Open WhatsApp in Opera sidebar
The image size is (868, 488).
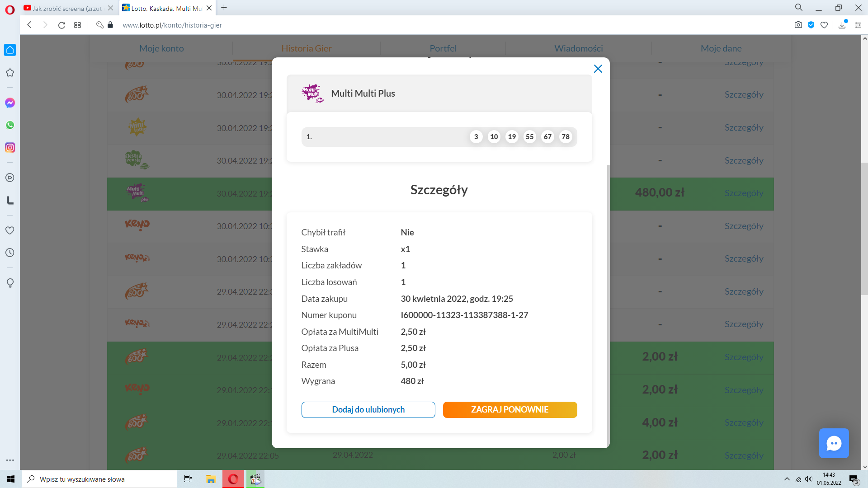tap(10, 125)
